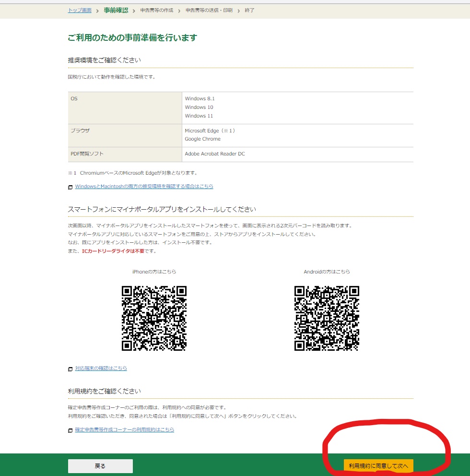The image size is (470, 476).
Task: Select the 申告書等の作成 breadcrumb step
Action: [x=156, y=11]
